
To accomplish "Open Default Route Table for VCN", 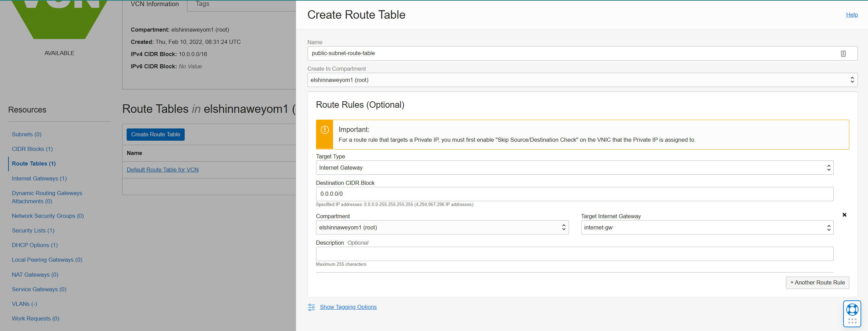I will point(163,169).
